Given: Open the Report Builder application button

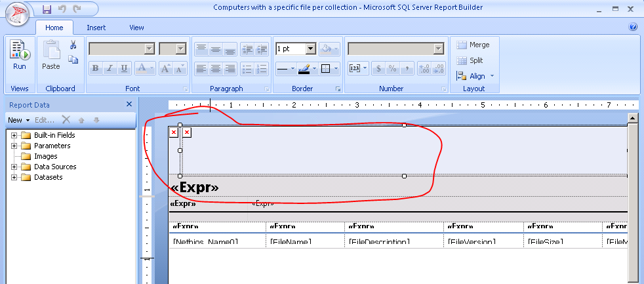Looking at the screenshot, I should coord(17,14).
